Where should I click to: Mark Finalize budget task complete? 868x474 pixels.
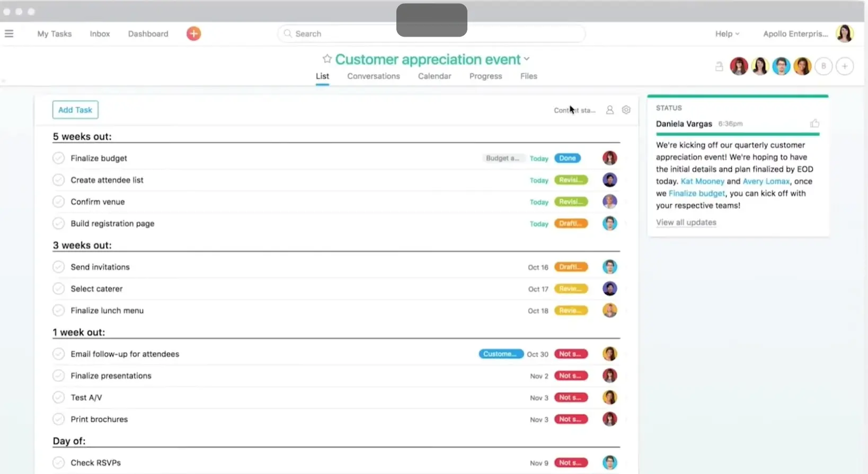tap(58, 158)
